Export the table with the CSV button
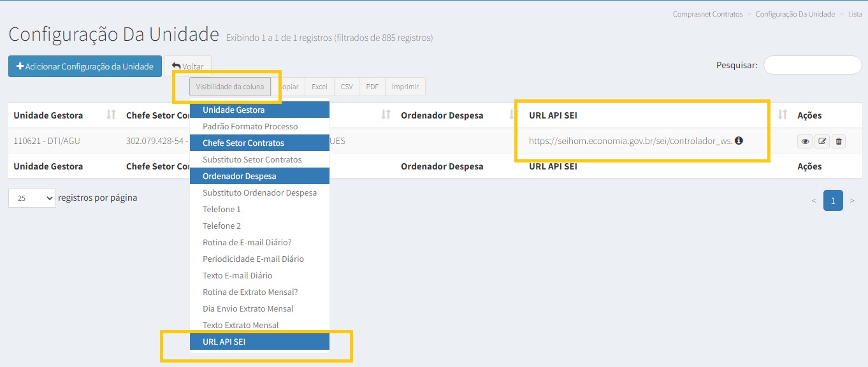 347,87
